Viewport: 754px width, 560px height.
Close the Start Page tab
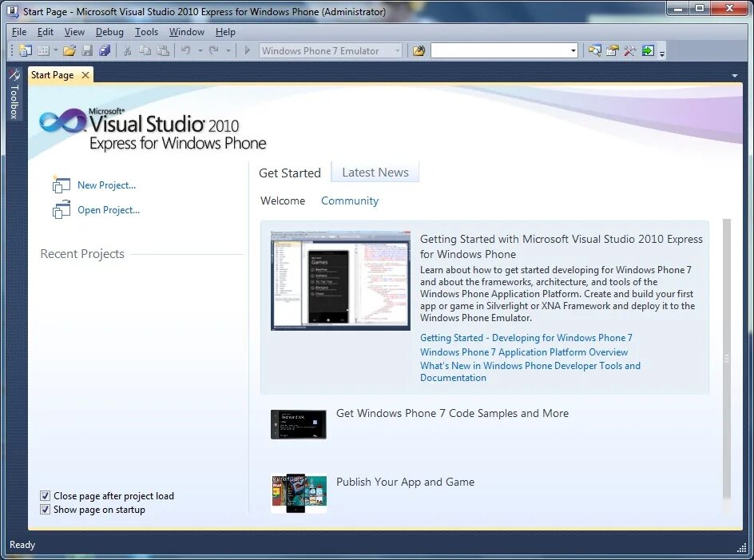pyautogui.click(x=85, y=75)
